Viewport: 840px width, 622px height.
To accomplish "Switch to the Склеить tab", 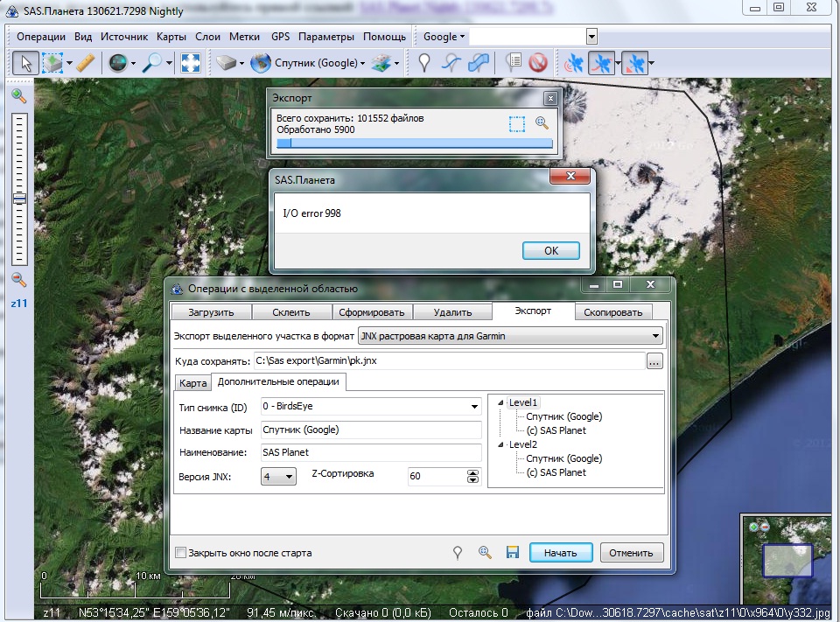I will (x=290, y=312).
